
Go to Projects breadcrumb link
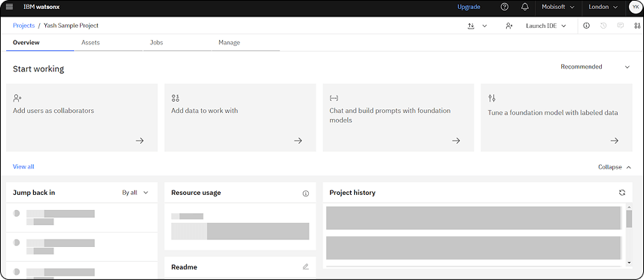pos(24,26)
